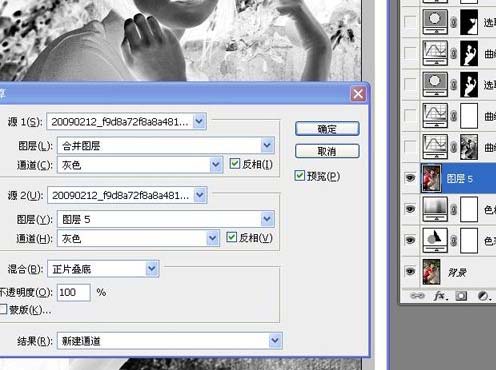Toggle the 预览(P) preview checkbox
Viewport: 496px width, 370px height.
299,175
